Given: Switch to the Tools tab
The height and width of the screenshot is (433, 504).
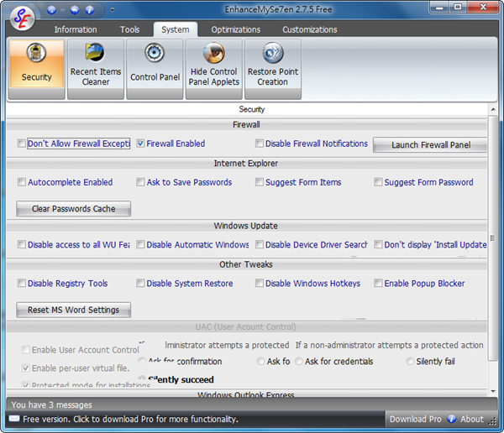Looking at the screenshot, I should [130, 29].
